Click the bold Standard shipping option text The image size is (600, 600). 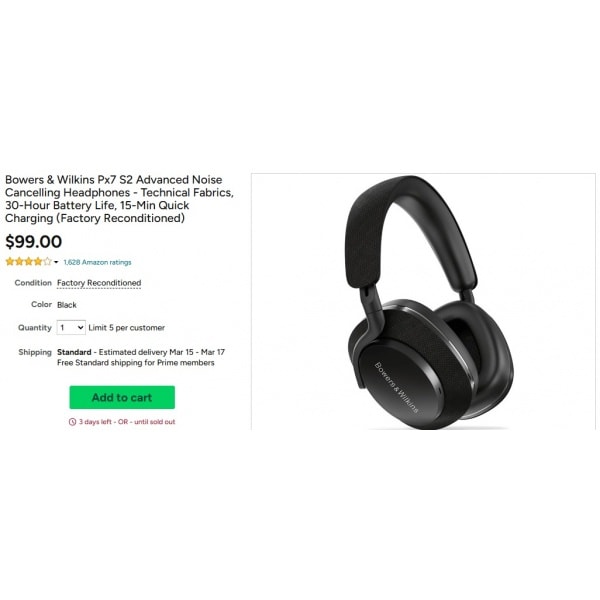[74, 352]
